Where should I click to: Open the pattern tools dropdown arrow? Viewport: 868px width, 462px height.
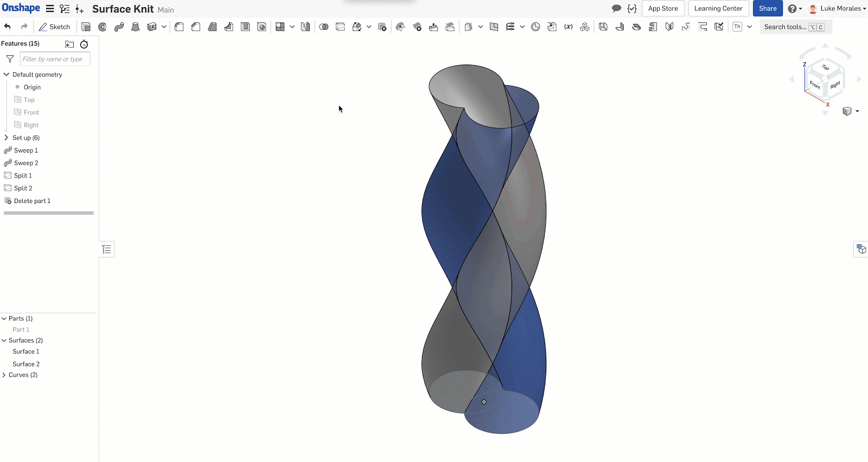(292, 27)
